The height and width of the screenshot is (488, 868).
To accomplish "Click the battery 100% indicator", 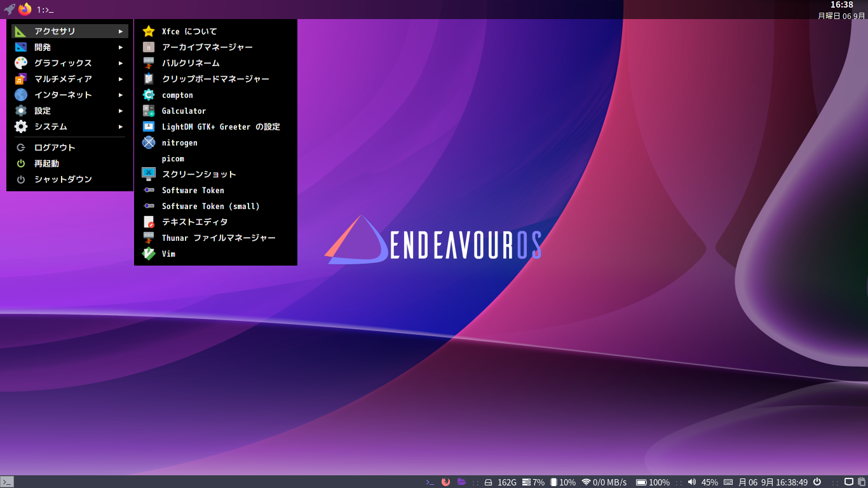I will pos(653,482).
